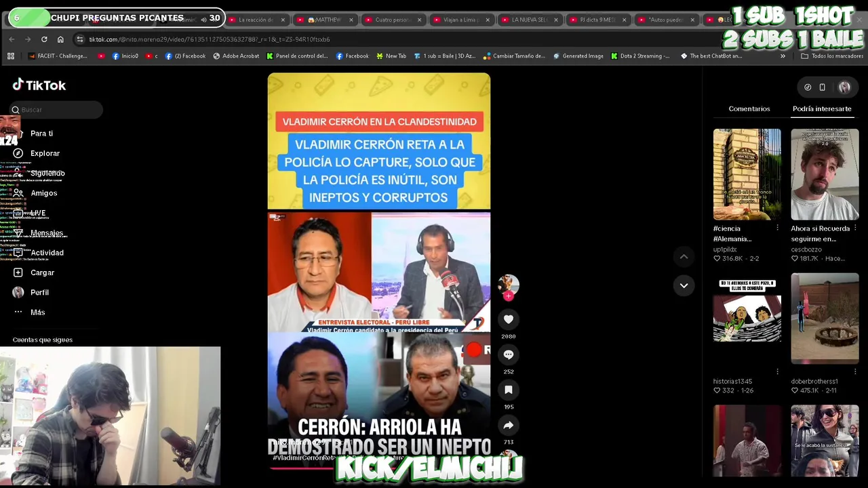Click the browser forward arrow

[x=28, y=39]
